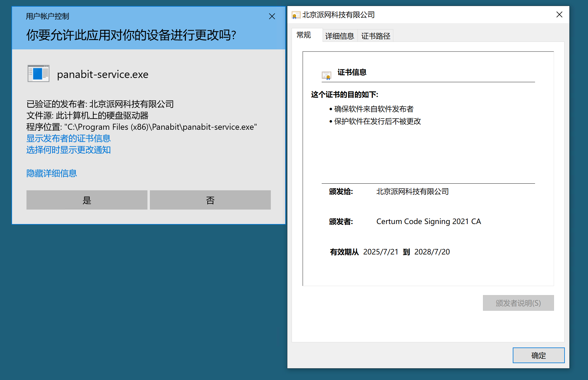Click the issuer Certum Code Signing 2021 CA
Image resolution: width=588 pixels, height=380 pixels.
(x=429, y=221)
